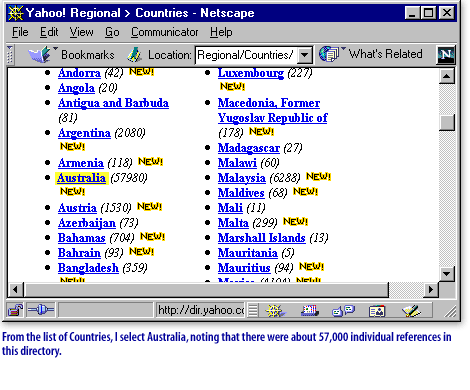Follow the Luxembourg link
Viewport: 470px width, 390px height.
click(x=251, y=73)
